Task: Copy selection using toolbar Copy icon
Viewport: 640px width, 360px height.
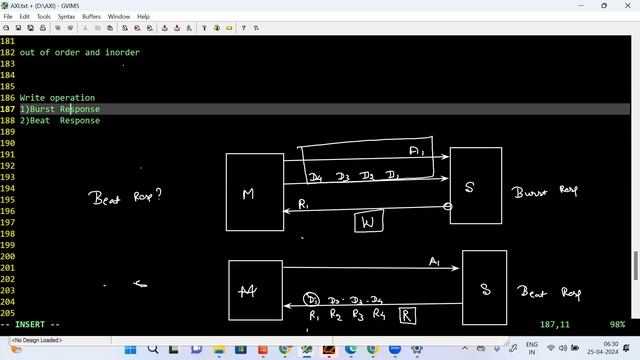Action: pos(98,28)
